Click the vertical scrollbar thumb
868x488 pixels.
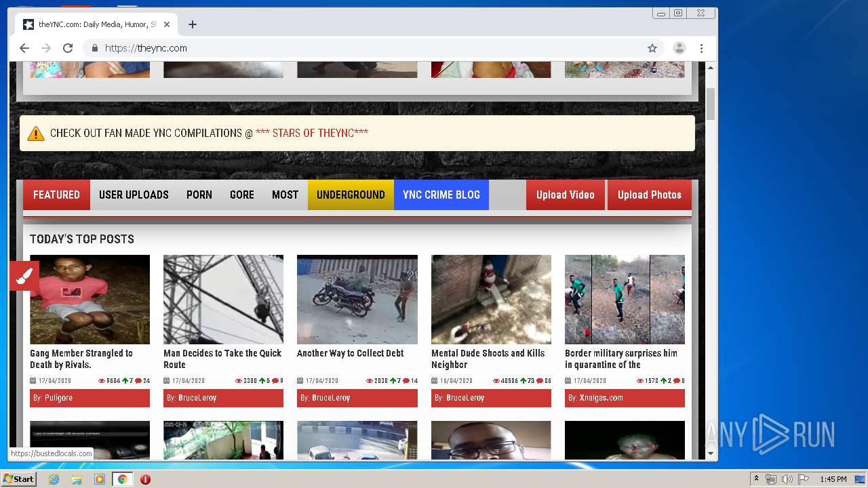(x=711, y=104)
